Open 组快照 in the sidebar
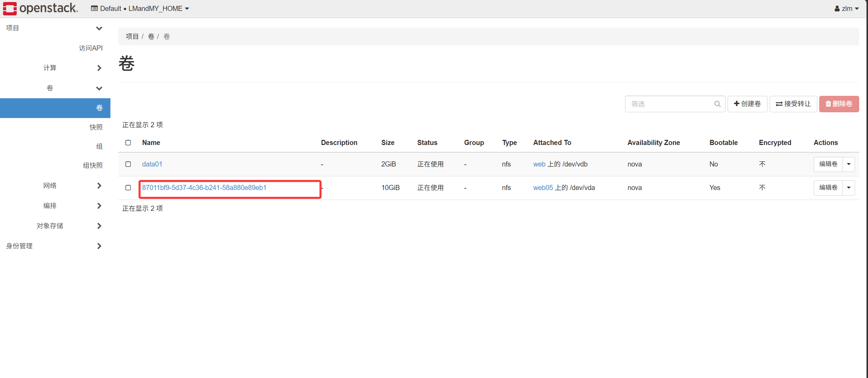 (x=93, y=165)
